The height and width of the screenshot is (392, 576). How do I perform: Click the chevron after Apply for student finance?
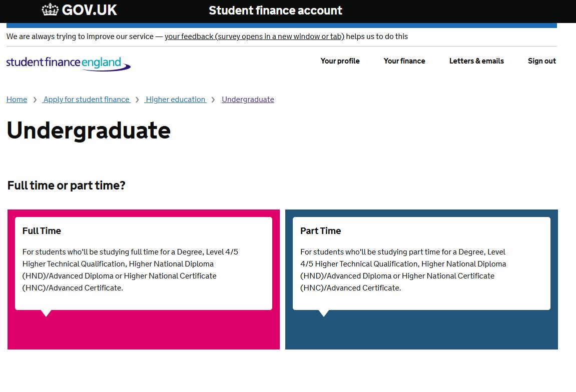[x=137, y=100]
